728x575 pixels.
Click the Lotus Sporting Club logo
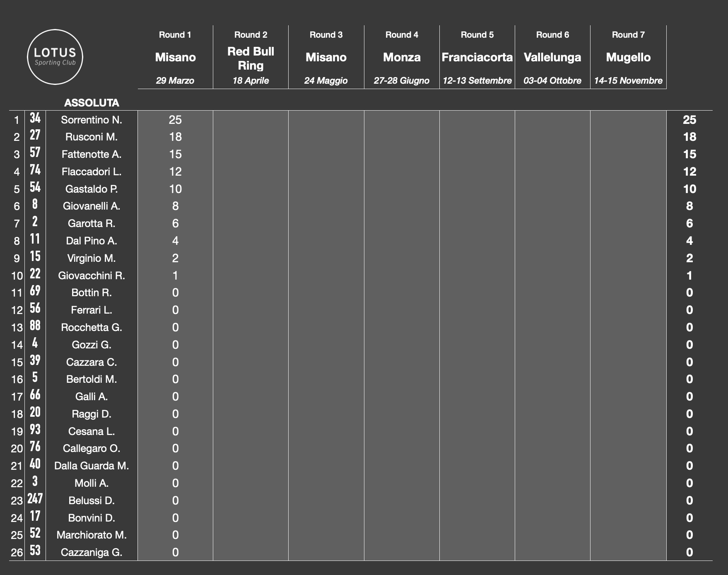click(x=55, y=57)
